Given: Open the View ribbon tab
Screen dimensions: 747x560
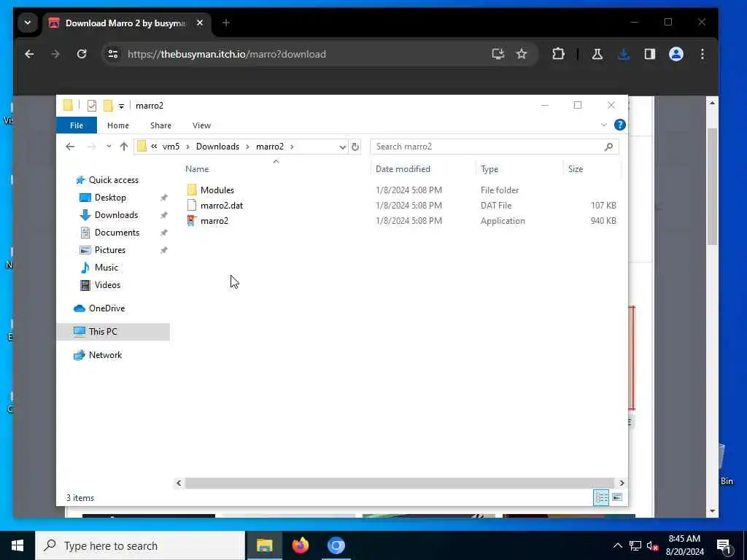Looking at the screenshot, I should pyautogui.click(x=201, y=125).
